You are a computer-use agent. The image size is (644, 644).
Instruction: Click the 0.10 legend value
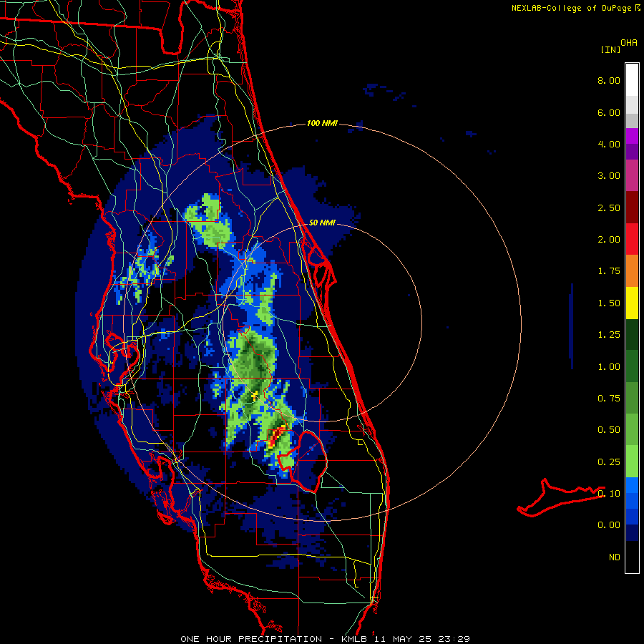[609, 494]
